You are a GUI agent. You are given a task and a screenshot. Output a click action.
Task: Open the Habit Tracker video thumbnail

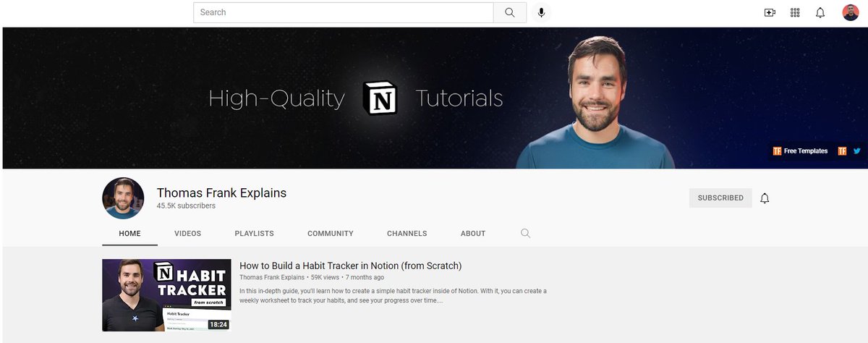pyautogui.click(x=166, y=295)
